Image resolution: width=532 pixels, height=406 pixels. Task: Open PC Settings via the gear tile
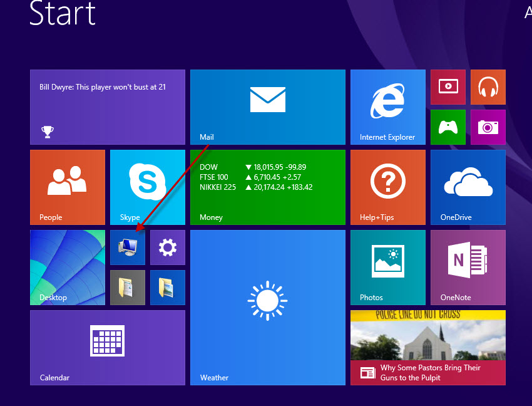[167, 247]
